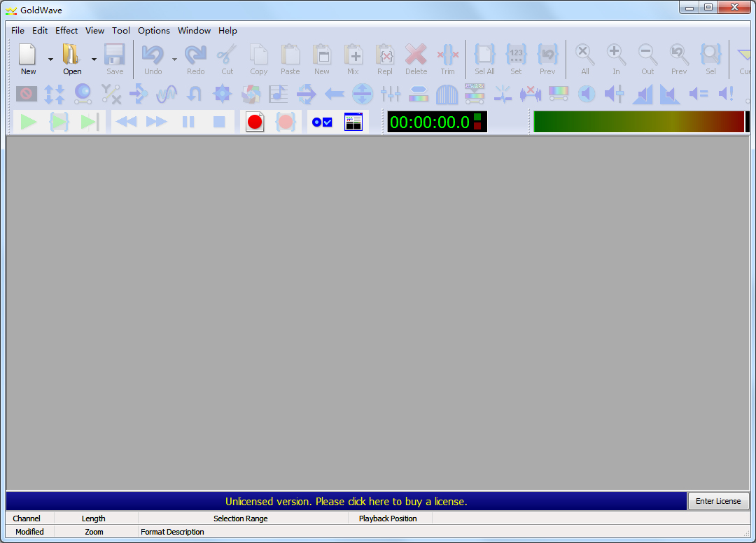Click the green Play button
Viewport: 756px width, 543px height.
click(29, 122)
